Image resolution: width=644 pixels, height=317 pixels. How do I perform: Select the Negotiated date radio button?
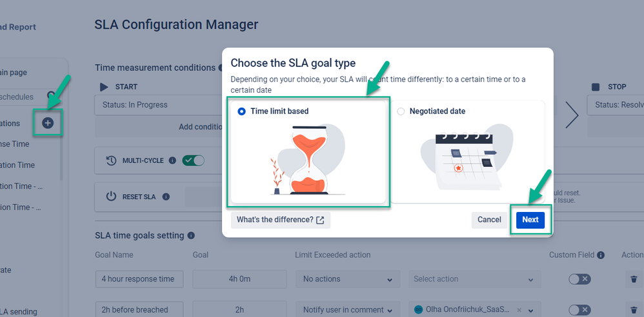click(x=401, y=111)
